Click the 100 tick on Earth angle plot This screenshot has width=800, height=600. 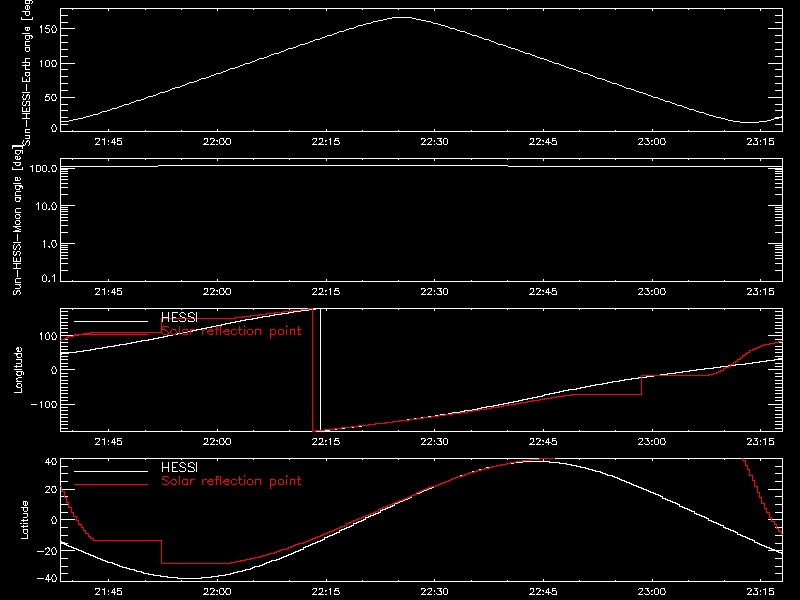[48, 64]
